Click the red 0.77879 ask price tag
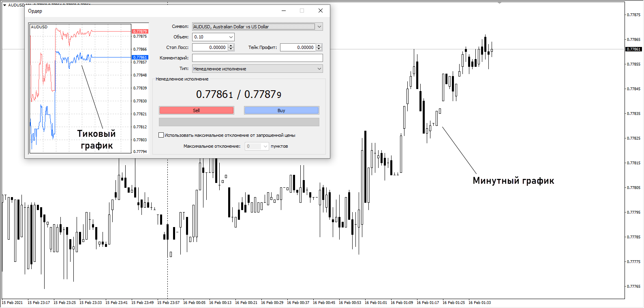 point(140,31)
